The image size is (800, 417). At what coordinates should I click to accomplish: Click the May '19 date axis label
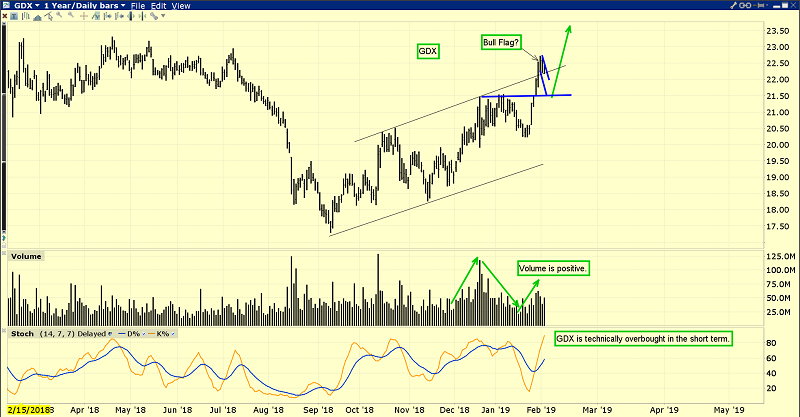pos(729,410)
